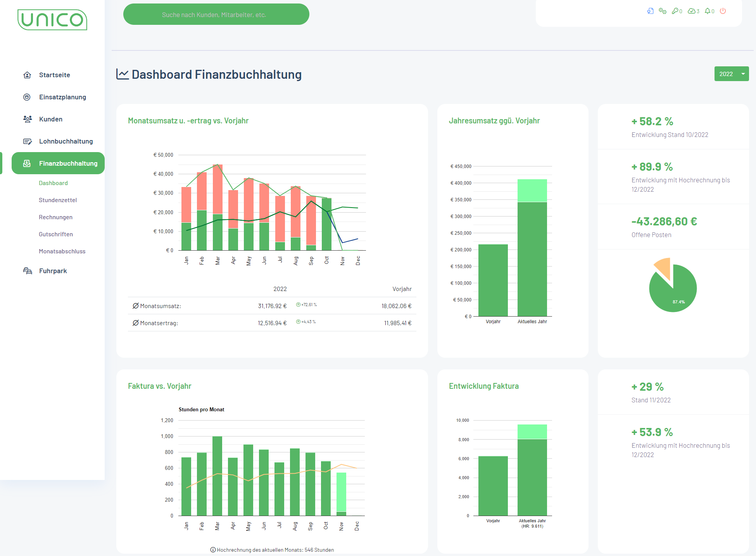Screen dimensions: 756x556
Task: Expand the Lohnbuchhaltung menu item
Action: click(66, 141)
